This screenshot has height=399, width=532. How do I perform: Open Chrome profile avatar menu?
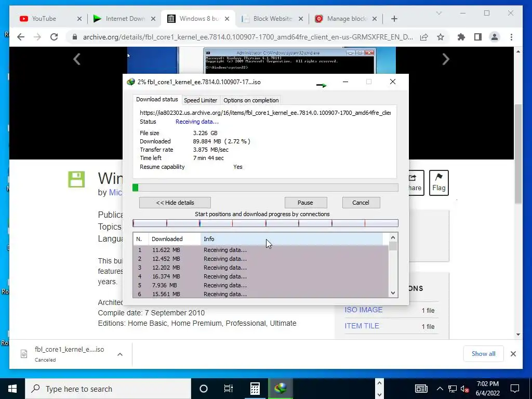(x=495, y=37)
